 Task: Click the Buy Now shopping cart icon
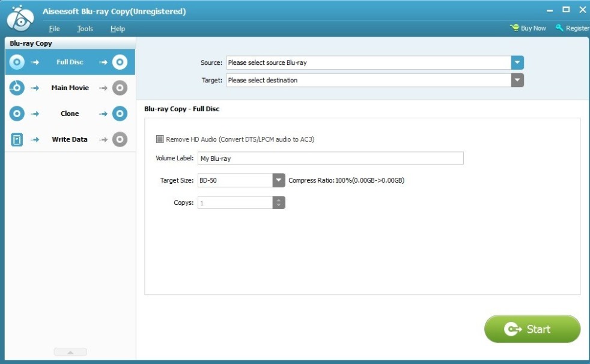pos(514,28)
